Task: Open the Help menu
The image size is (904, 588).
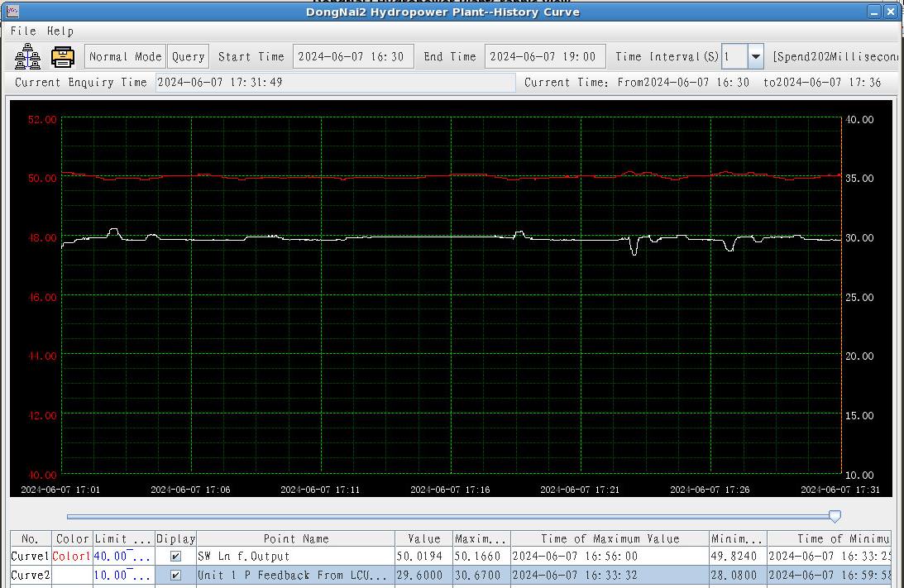Action: (60, 31)
